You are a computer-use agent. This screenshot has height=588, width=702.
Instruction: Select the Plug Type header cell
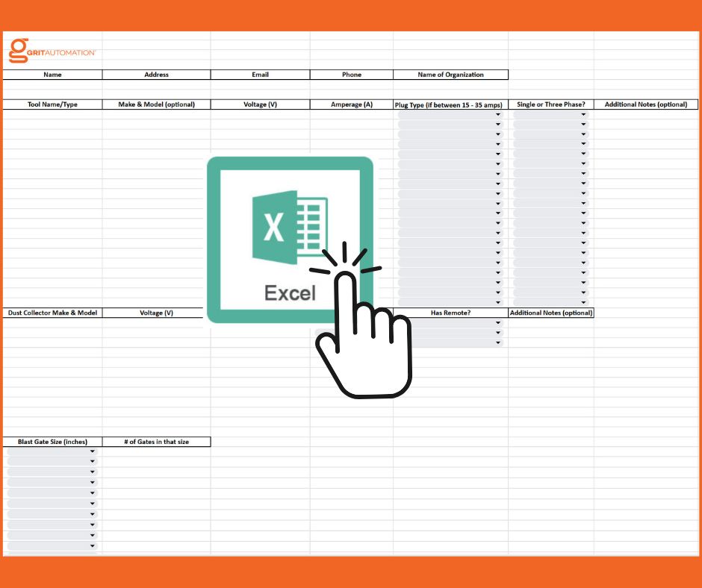coord(451,104)
